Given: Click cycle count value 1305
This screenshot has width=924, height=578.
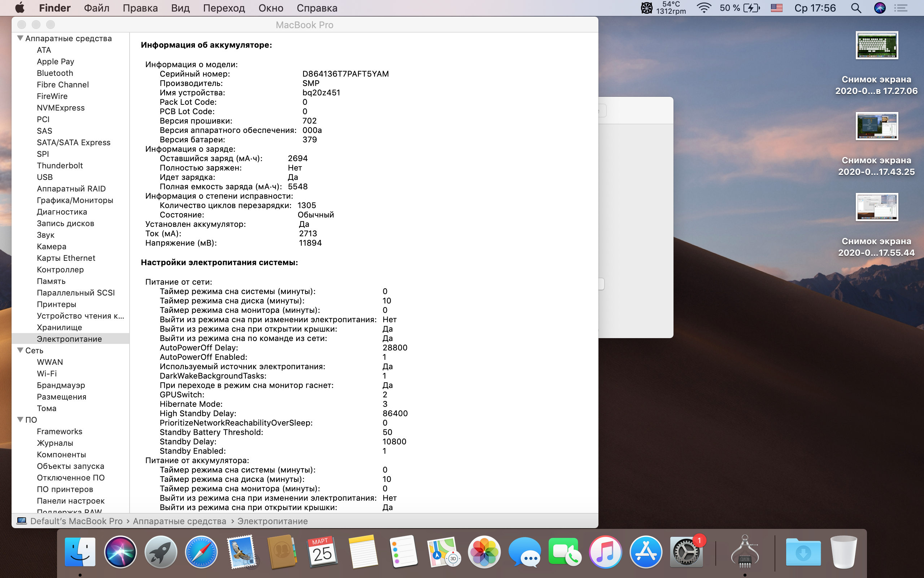Looking at the screenshot, I should click(x=306, y=205).
